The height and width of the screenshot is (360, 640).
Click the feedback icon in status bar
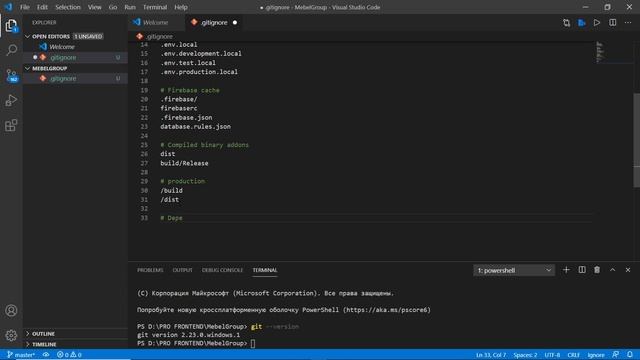[616, 355]
